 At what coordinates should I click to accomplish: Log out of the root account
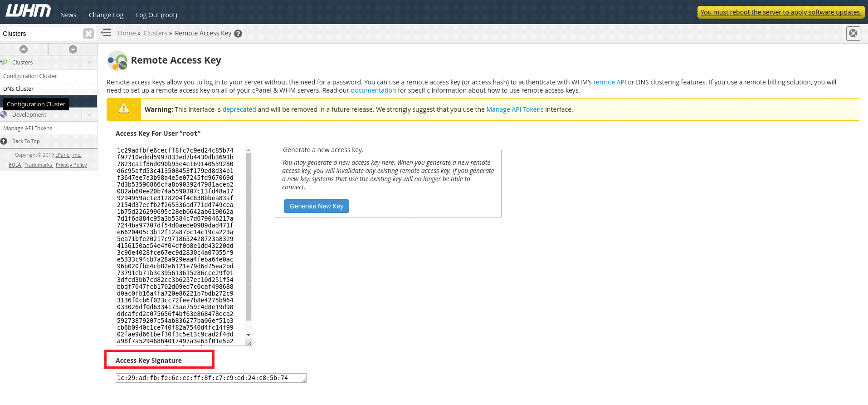[156, 15]
